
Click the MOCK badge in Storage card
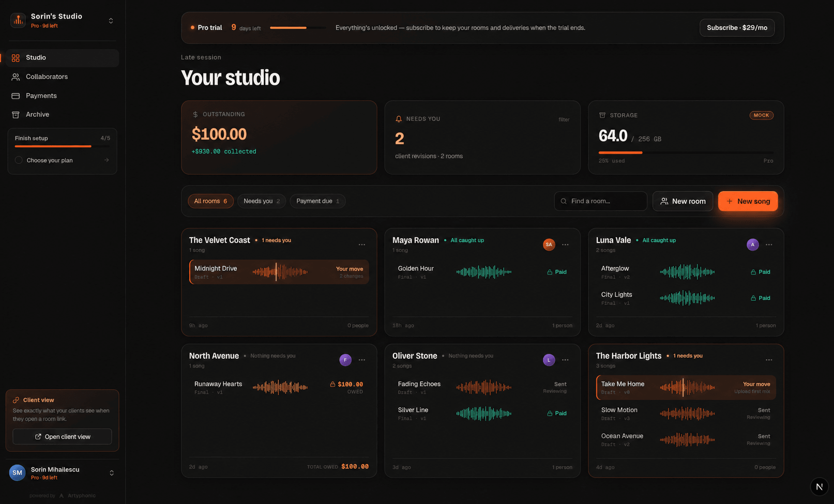pos(761,115)
